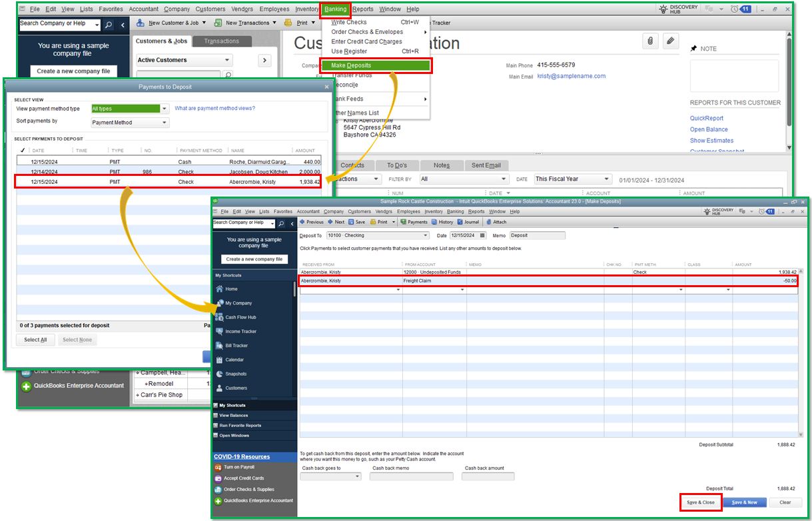
Task: Click New Customer & Job button
Action: click(172, 23)
